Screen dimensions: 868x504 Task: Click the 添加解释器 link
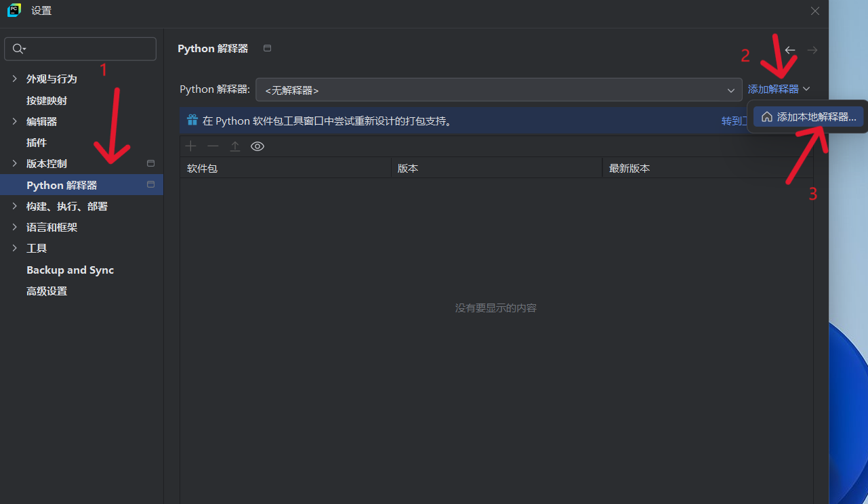tap(773, 89)
